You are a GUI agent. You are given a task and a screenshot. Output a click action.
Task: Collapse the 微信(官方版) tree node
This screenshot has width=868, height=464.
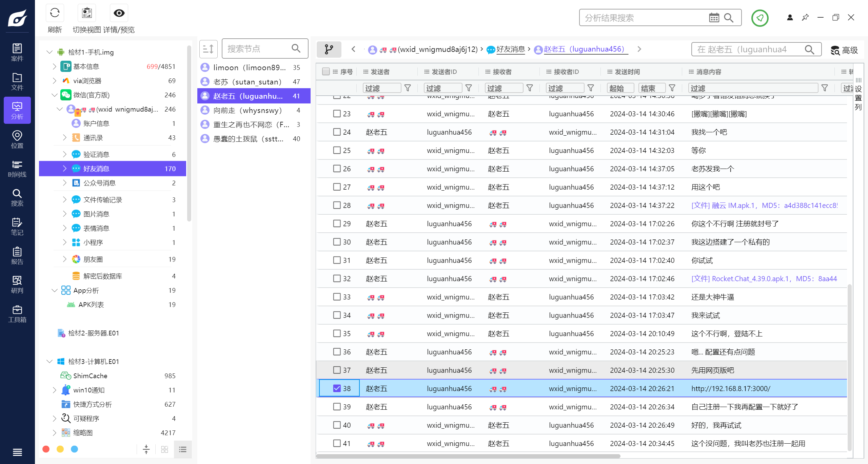point(54,95)
